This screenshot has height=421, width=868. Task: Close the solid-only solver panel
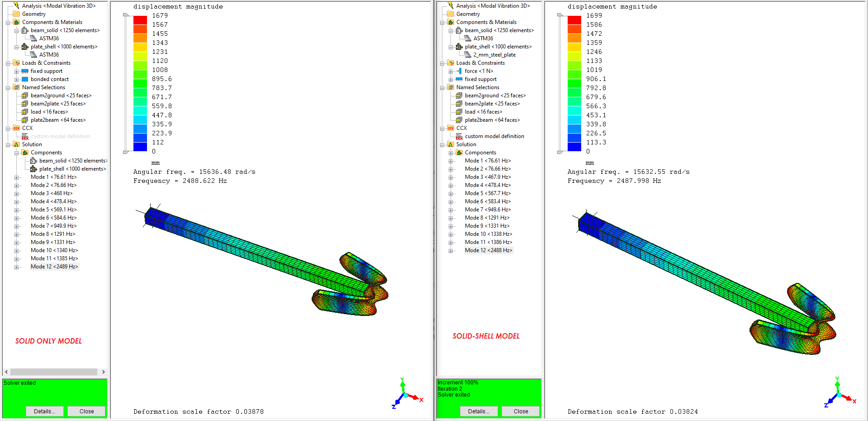click(87, 411)
